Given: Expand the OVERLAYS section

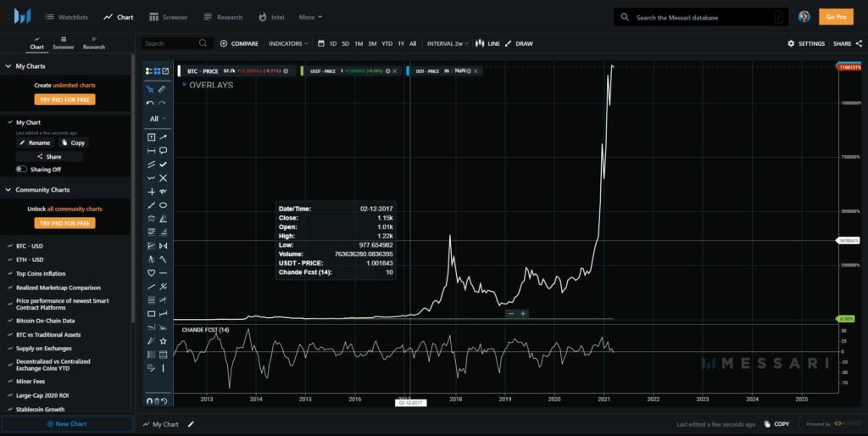Looking at the screenshot, I should point(208,85).
